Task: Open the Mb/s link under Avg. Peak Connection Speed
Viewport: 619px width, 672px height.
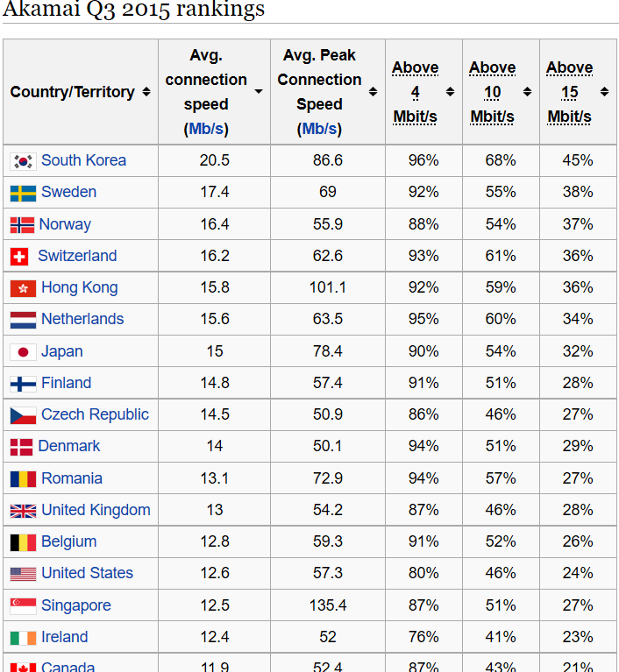Action: (319, 129)
